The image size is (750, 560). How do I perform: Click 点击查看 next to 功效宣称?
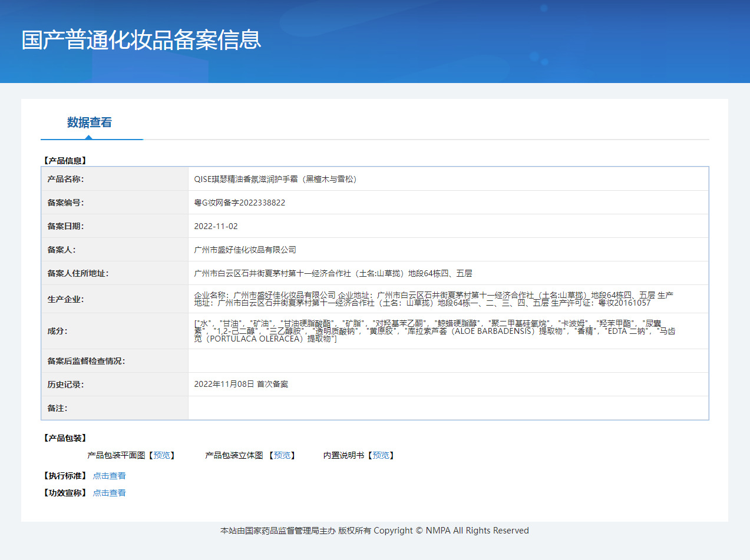pos(109,493)
